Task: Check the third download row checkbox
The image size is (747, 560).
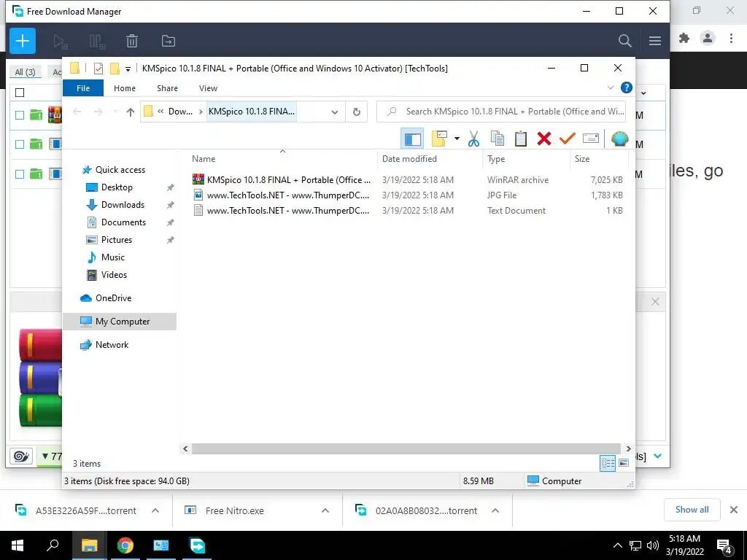Action: (x=20, y=174)
